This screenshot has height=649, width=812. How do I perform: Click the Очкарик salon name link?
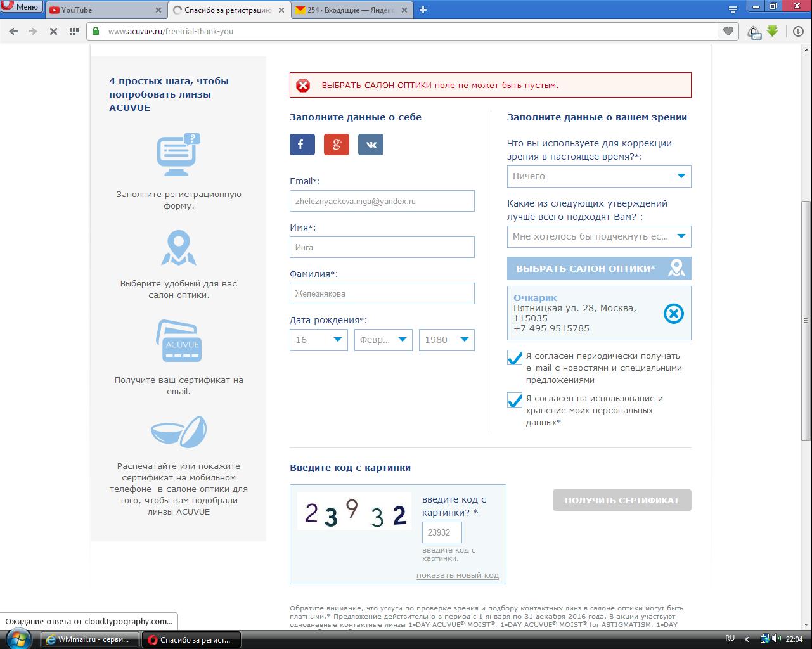535,298
